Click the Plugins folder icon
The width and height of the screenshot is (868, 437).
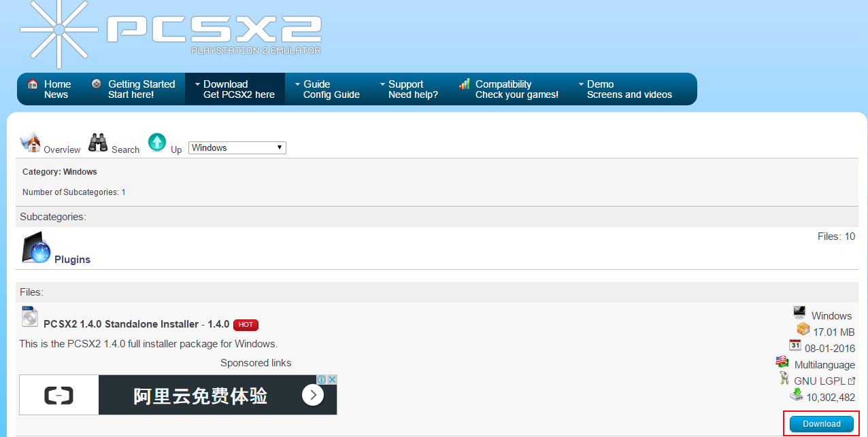(36, 249)
